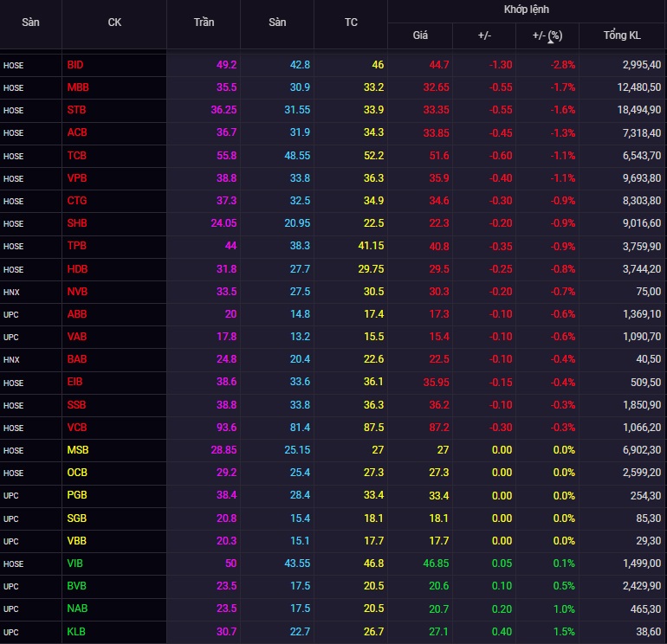Screen dimensions: 667x644
Task: Select the NVB ticker on HNX
Action: [77, 292]
